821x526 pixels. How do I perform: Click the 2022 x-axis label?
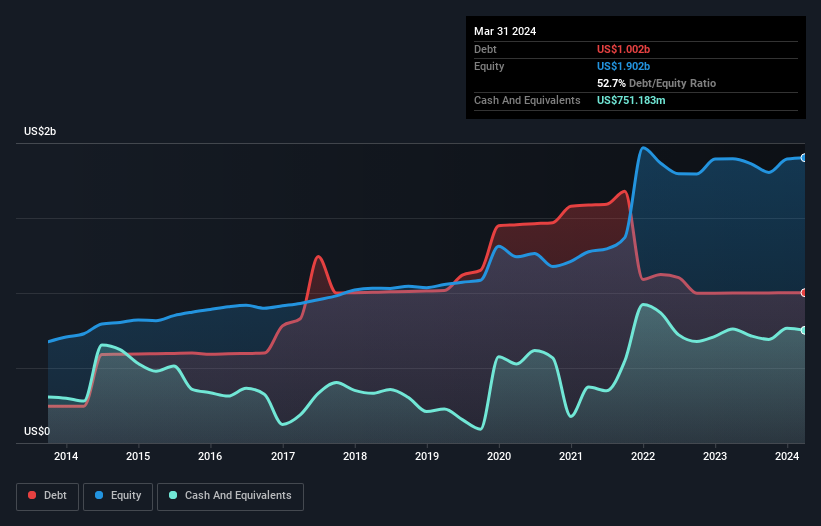(x=643, y=456)
